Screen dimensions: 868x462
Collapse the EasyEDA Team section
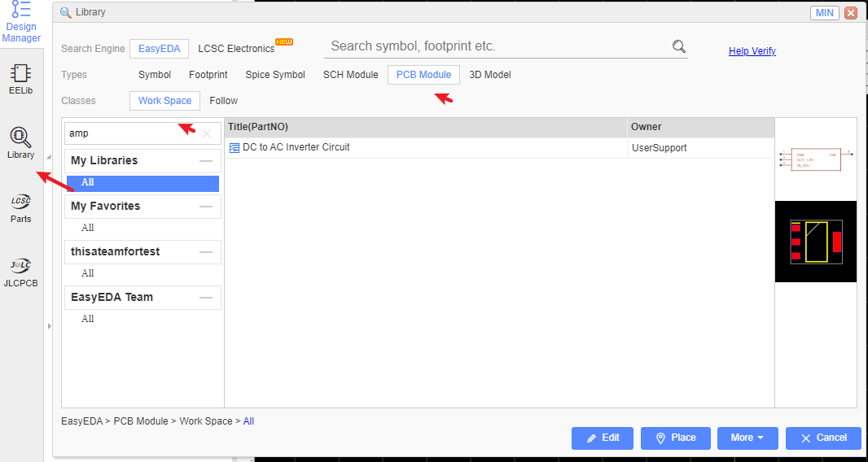tap(206, 298)
